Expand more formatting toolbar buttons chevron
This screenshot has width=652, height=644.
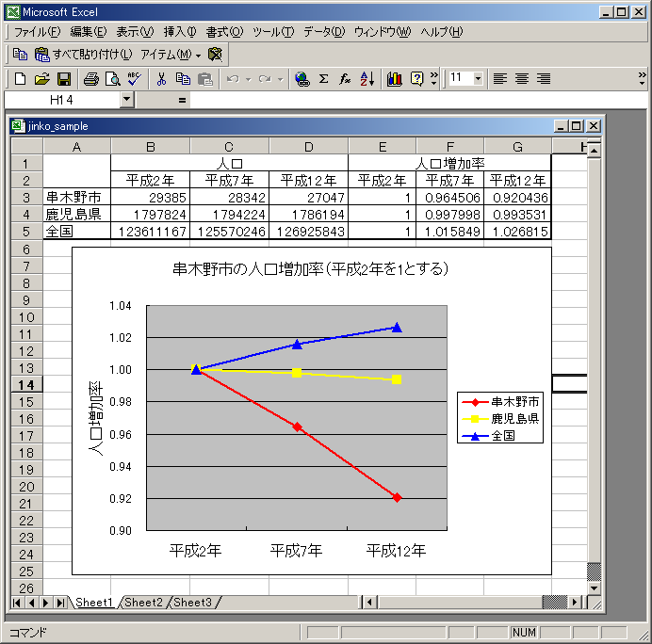click(643, 78)
